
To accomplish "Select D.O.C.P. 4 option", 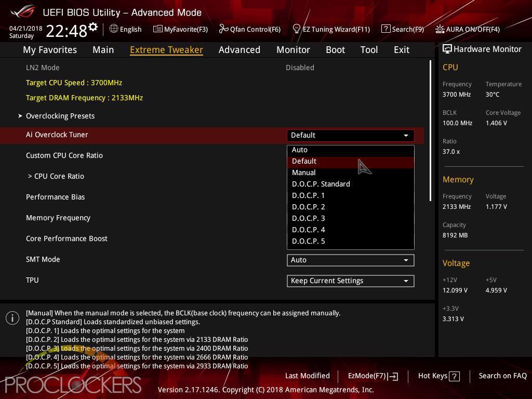I will click(x=351, y=230).
